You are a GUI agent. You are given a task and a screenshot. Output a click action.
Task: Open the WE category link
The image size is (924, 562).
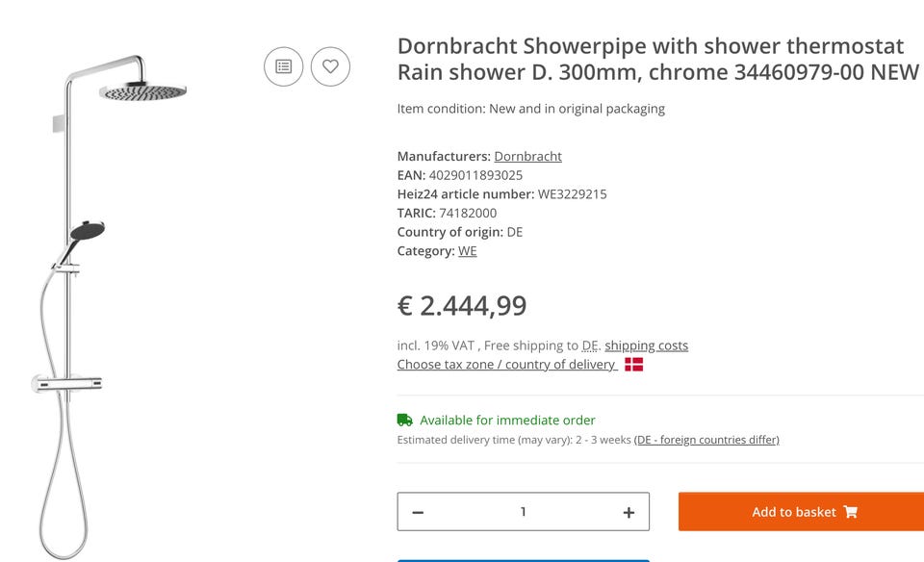(x=467, y=251)
